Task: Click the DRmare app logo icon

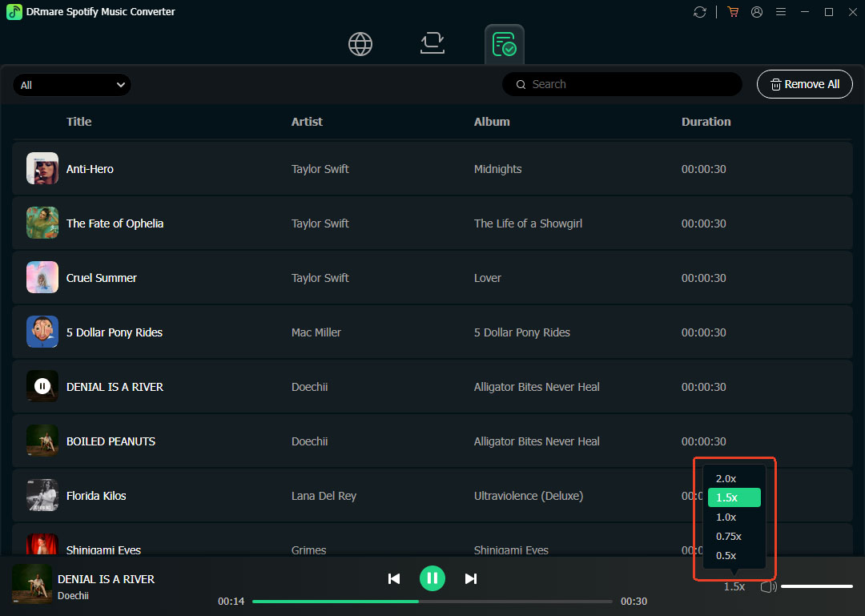Action: [14, 11]
